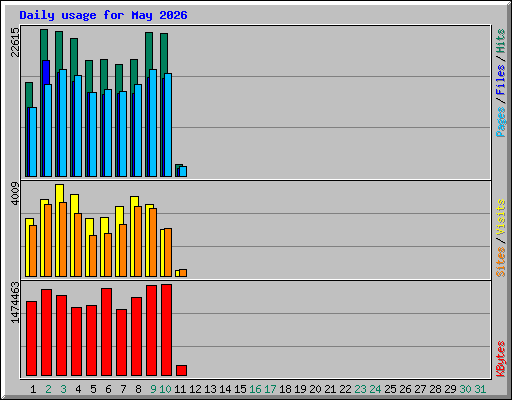Click the cyan Pages bar for day 11
512x400 pixels.
(x=183, y=171)
